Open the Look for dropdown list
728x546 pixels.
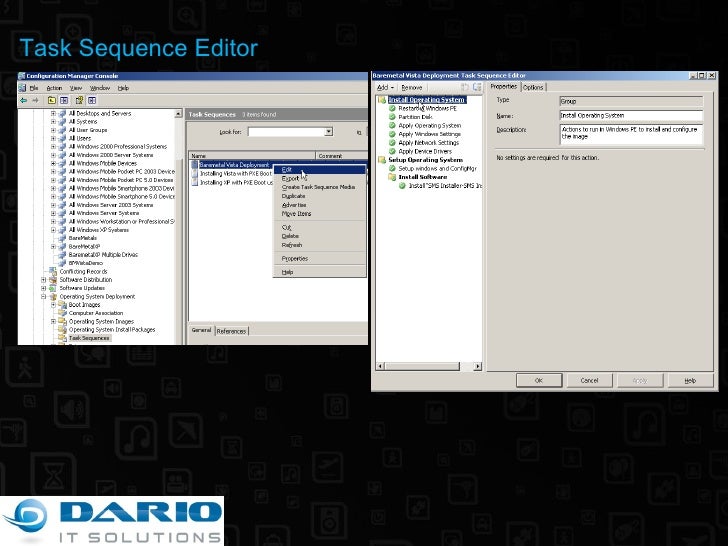tap(329, 131)
